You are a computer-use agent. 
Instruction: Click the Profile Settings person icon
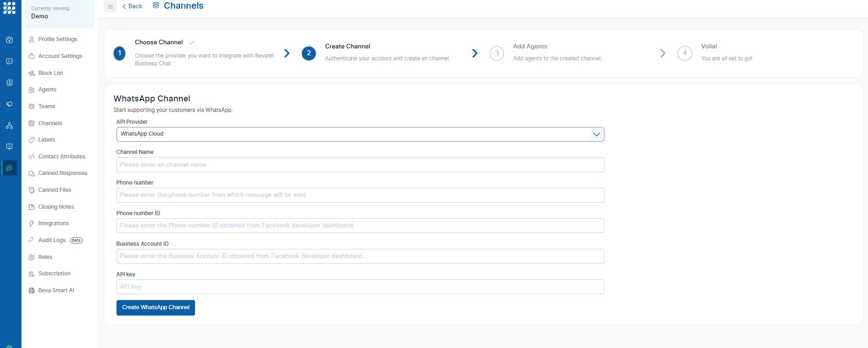pyautogui.click(x=32, y=39)
